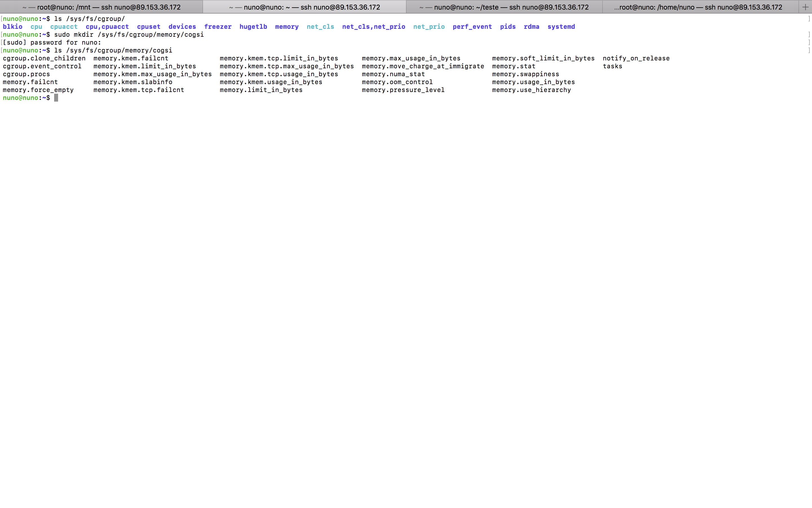Select the nuno@nuno: ~ ssh tab
Image resolution: width=812 pixels, height=508 pixels.
coord(304,7)
